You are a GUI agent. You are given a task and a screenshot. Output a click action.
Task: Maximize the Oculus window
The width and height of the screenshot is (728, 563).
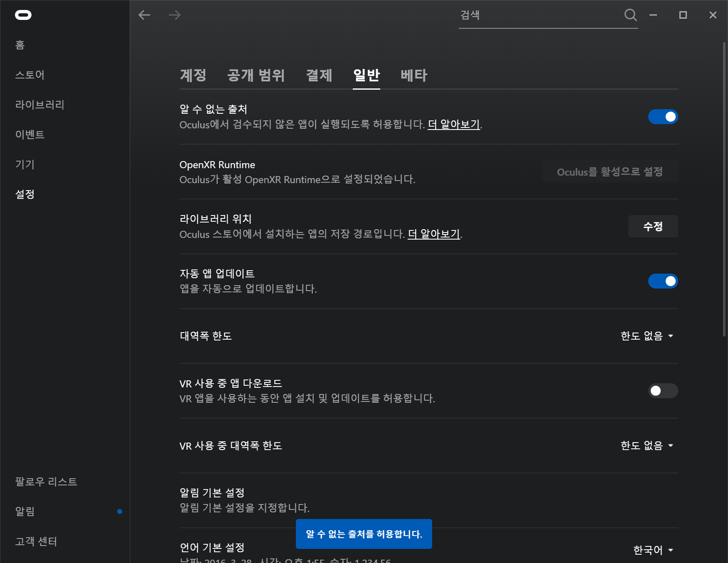(x=683, y=15)
